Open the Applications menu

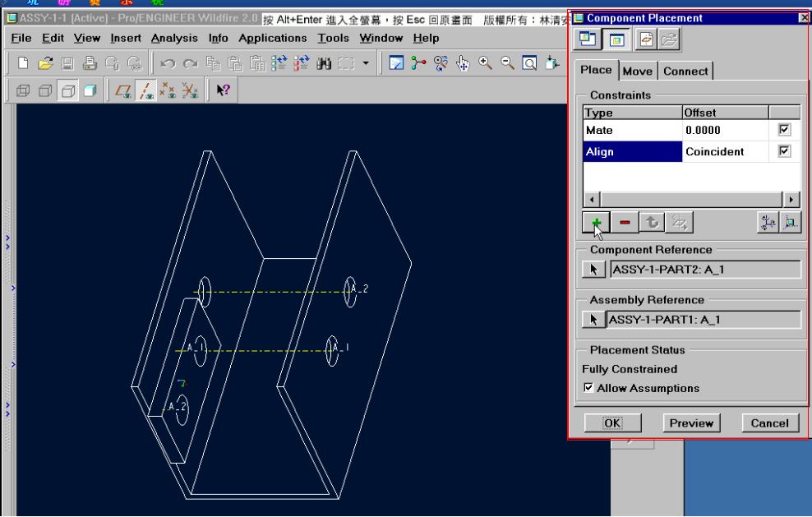[x=273, y=38]
